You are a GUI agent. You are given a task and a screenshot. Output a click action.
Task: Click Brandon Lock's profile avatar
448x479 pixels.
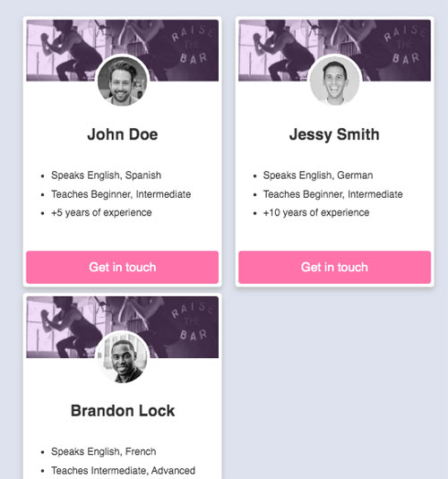coord(123,358)
